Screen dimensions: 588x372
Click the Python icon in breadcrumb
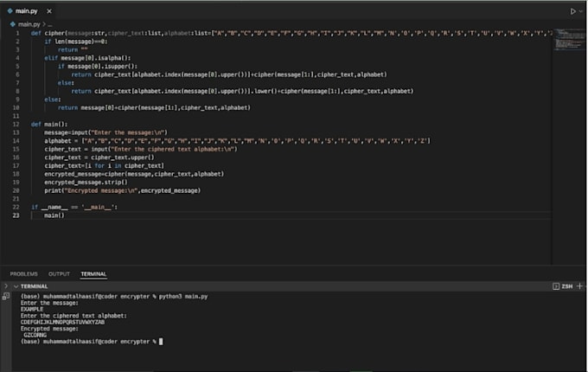(13, 24)
